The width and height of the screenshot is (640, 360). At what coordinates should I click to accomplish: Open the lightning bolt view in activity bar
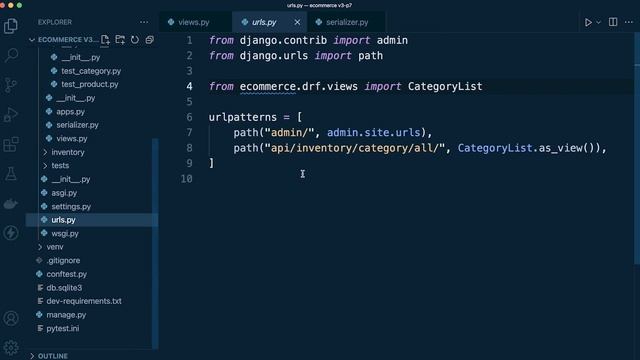(x=11, y=233)
